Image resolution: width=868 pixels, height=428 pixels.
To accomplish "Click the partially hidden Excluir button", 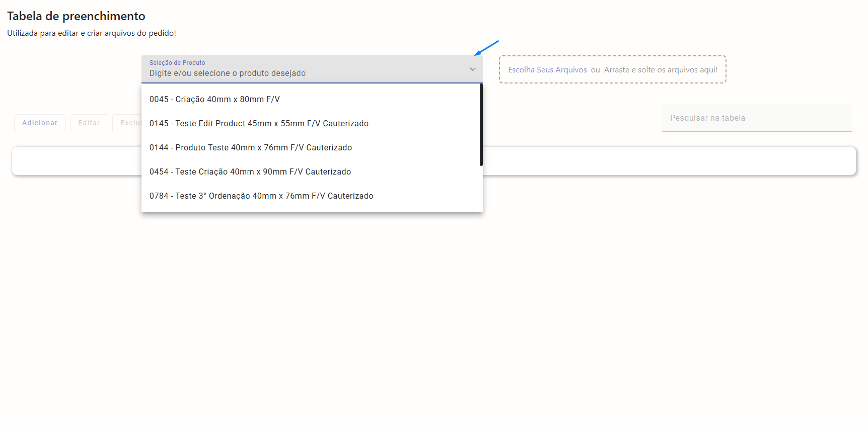I will pyautogui.click(x=128, y=123).
